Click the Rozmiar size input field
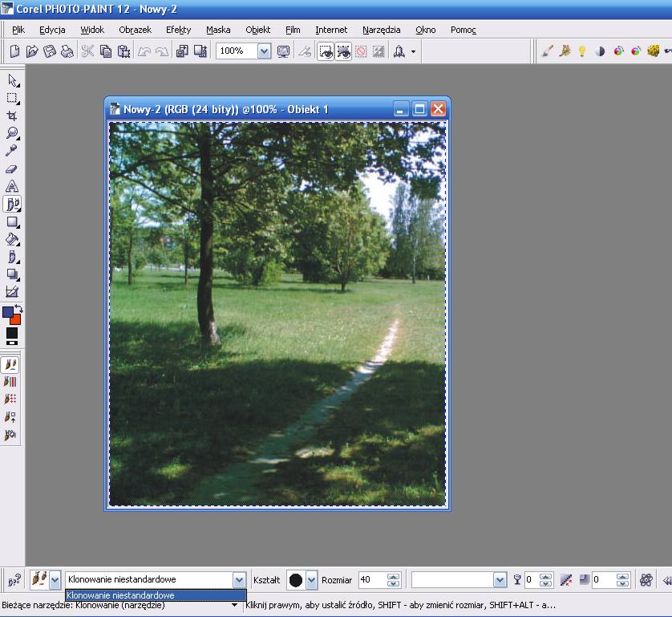This screenshot has height=617, width=672. click(x=370, y=580)
